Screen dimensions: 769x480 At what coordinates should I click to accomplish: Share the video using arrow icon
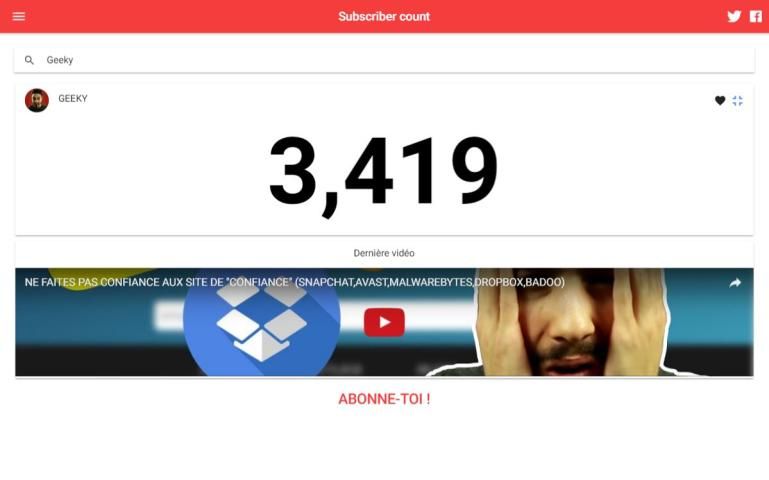[735, 282]
